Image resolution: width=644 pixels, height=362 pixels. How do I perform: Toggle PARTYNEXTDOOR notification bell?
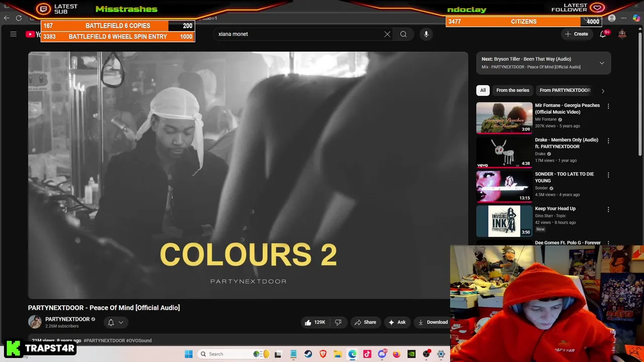(111, 322)
